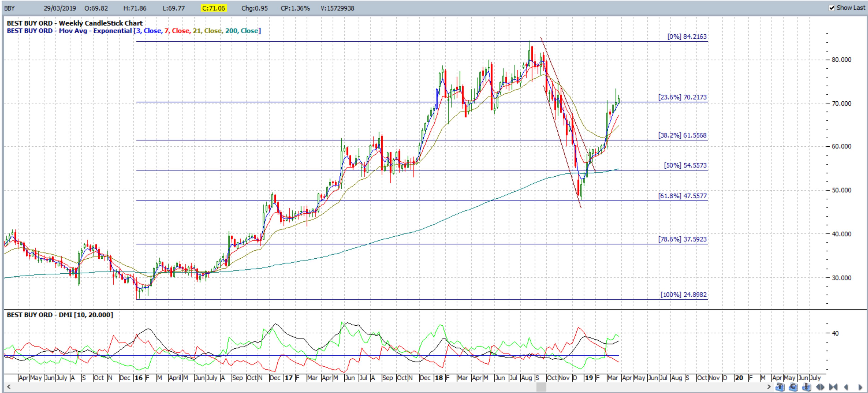Screen dimensions: 868x393
Task: Click the 30.000 price axis label
Action: click(x=841, y=278)
